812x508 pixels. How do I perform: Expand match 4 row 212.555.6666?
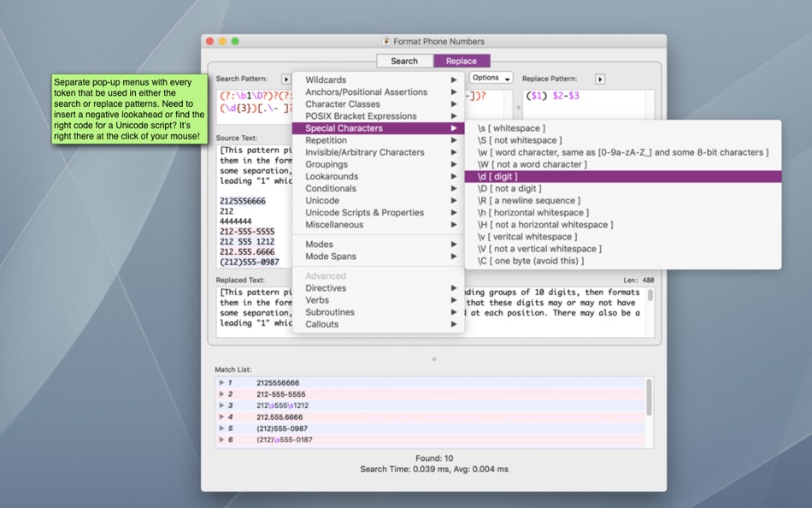221,416
